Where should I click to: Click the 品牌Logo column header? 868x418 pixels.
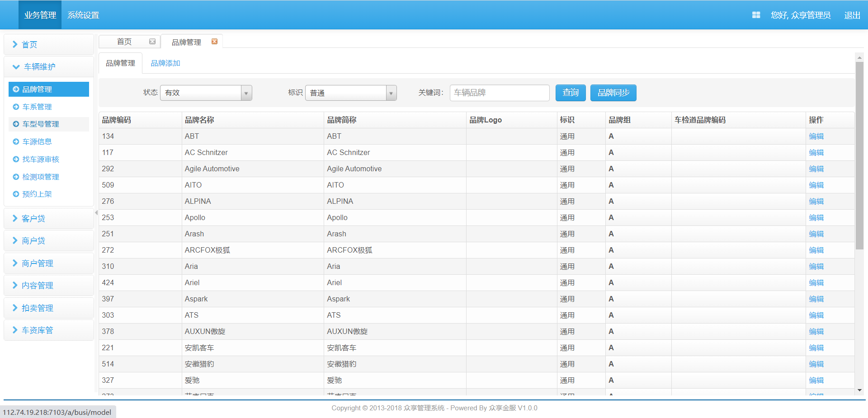pyautogui.click(x=511, y=120)
